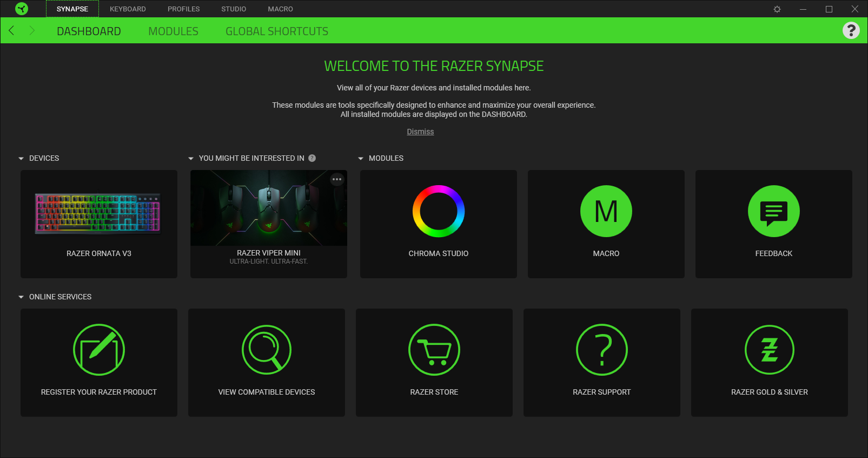Image resolution: width=868 pixels, height=458 pixels.
Task: Collapse the Devices section
Action: point(21,159)
